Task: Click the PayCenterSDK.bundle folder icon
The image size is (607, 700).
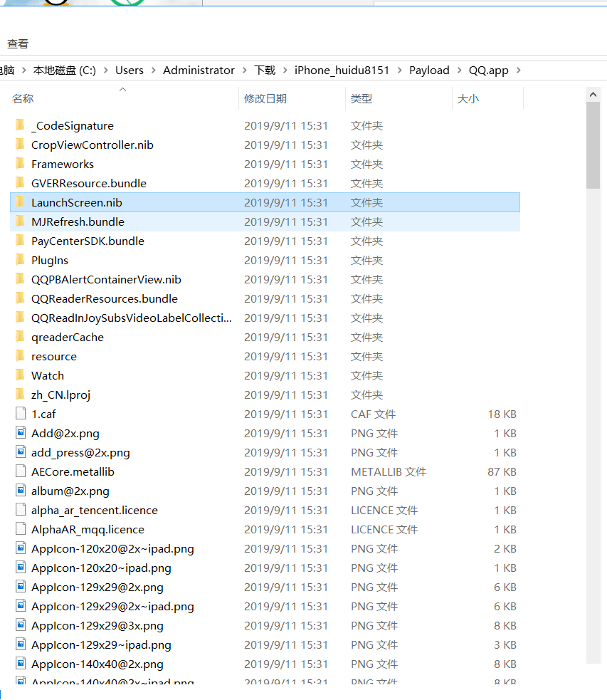Action: (x=20, y=240)
